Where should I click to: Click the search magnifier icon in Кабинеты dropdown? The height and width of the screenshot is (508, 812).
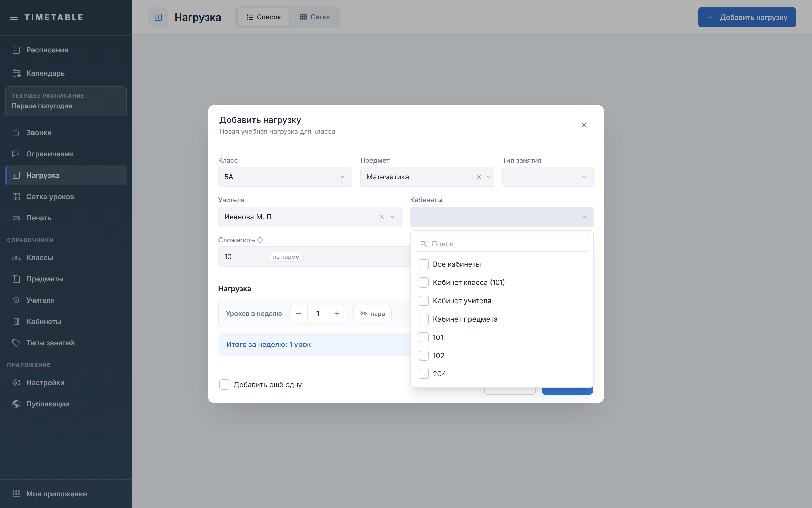(x=424, y=244)
